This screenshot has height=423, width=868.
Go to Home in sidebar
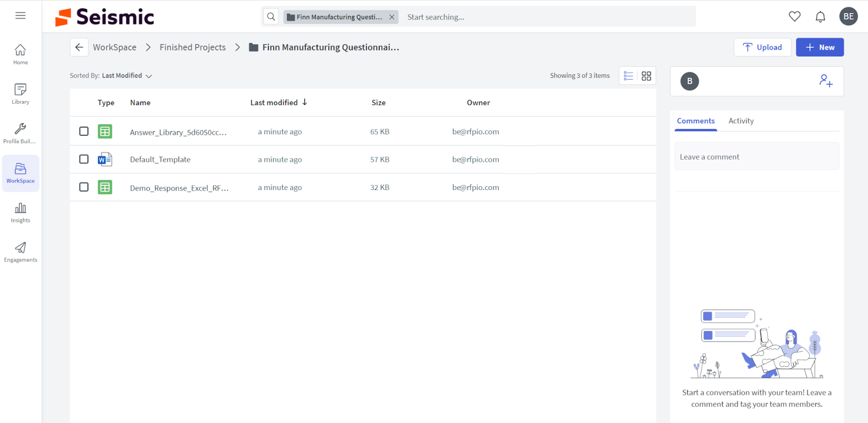[x=21, y=54]
